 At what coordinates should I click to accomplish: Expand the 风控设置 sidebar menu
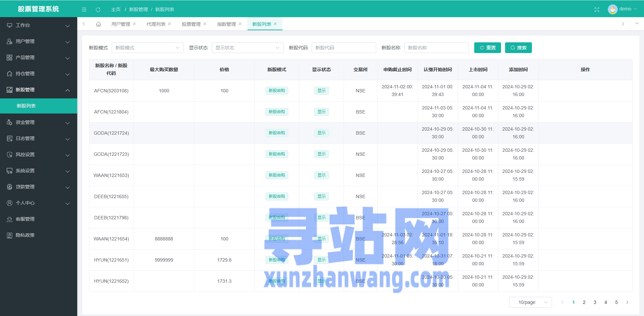point(38,154)
